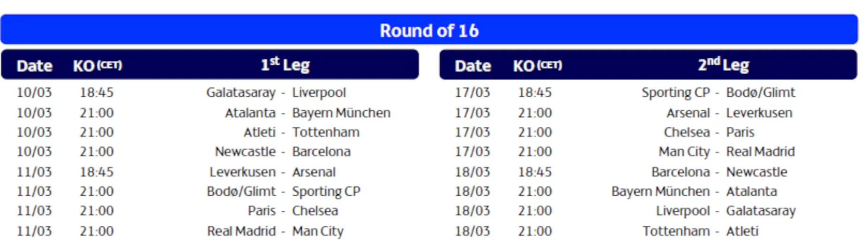Viewport: 868px width, 245px height.
Task: Click the Date header above 1st Leg dates
Action: pyautogui.click(x=34, y=66)
